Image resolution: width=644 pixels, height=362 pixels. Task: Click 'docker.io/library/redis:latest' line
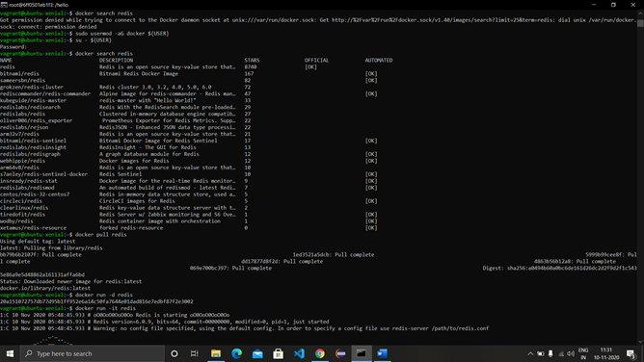pos(45,288)
